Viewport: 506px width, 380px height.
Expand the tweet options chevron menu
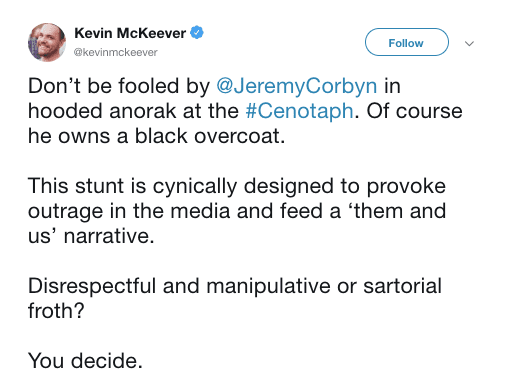469,43
